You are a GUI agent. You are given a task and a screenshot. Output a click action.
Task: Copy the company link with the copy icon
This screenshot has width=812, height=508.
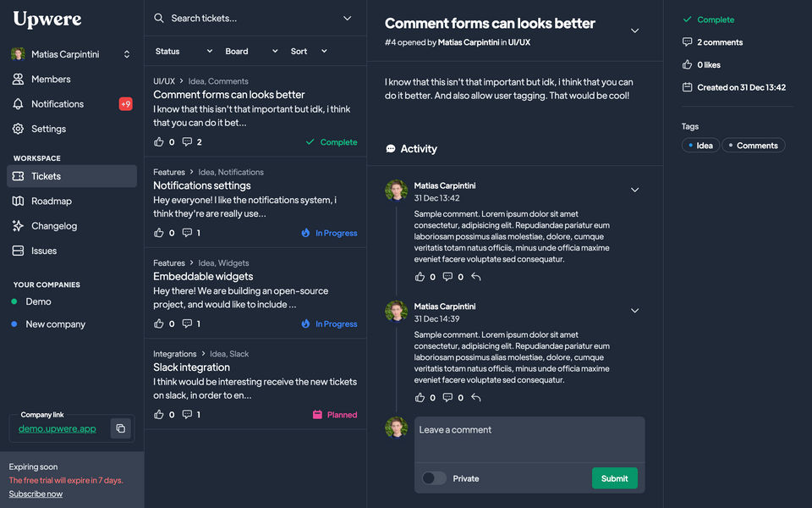pyautogui.click(x=121, y=428)
